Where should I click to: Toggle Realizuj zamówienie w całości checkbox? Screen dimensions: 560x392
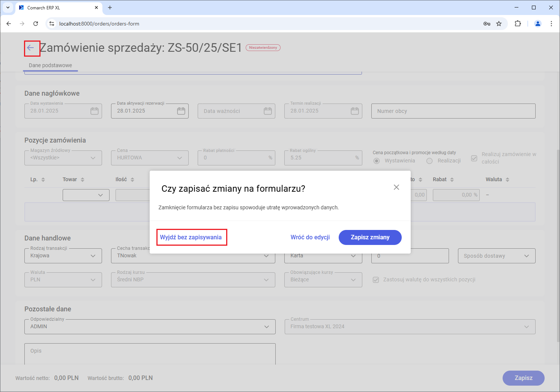tap(474, 158)
